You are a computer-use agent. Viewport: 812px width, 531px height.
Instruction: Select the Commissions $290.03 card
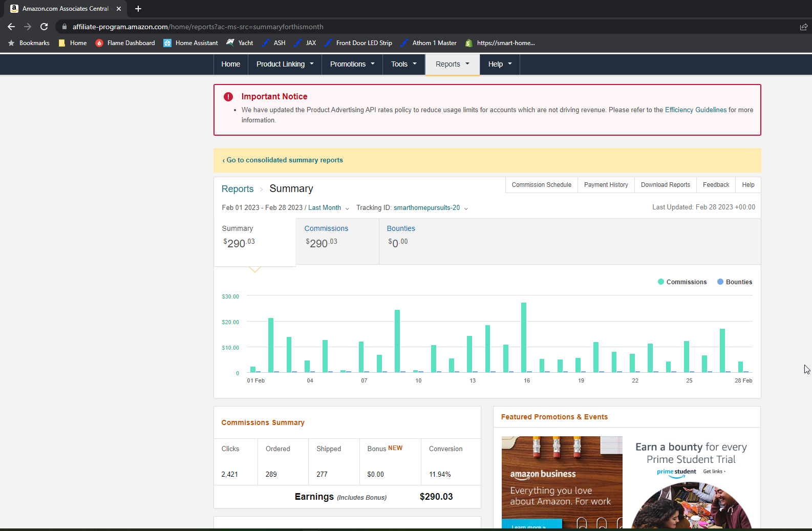tap(337, 242)
